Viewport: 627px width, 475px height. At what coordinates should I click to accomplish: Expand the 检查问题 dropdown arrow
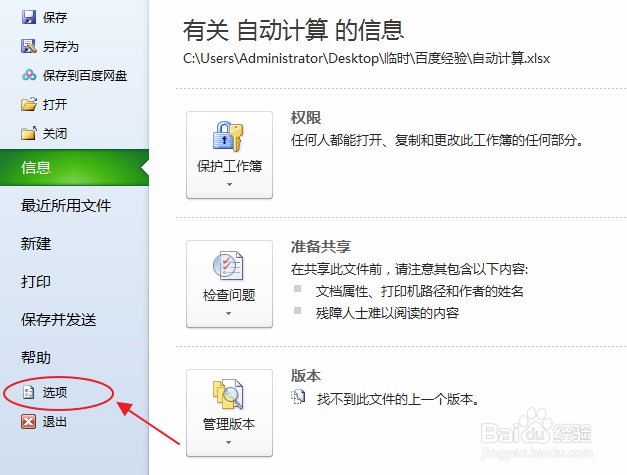228,313
